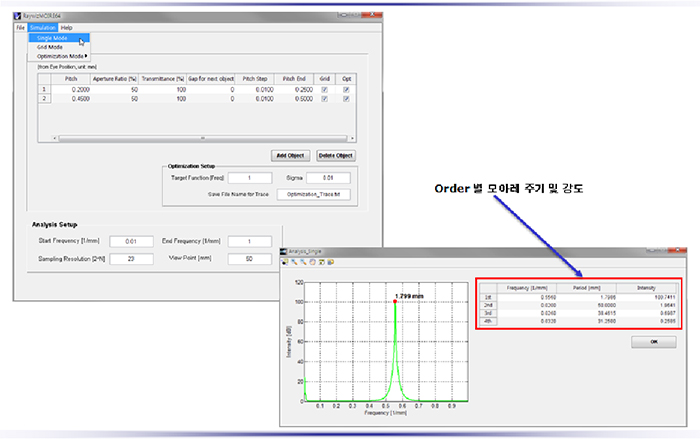Open the File menu
The width and height of the screenshot is (700, 439).
click(x=20, y=27)
